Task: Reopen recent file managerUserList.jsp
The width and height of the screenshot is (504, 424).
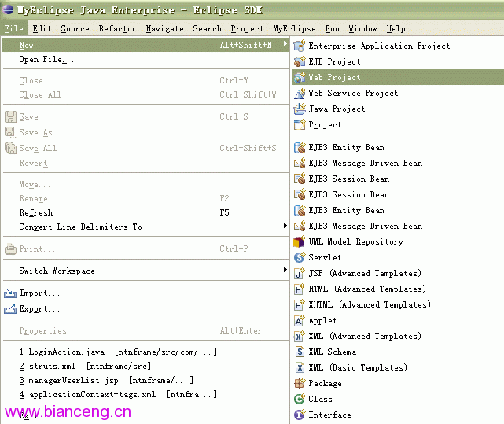Action: coord(146,380)
